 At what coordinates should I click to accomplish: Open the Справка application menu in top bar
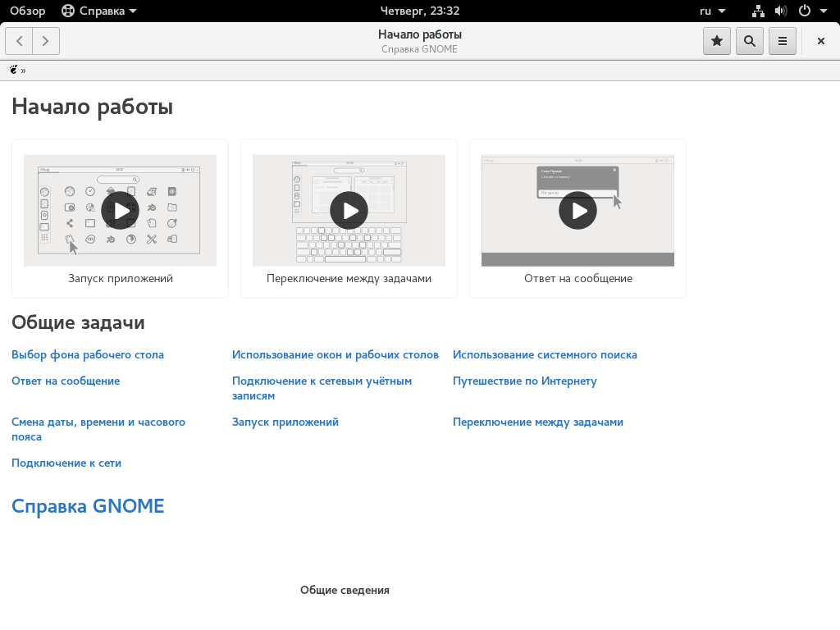point(99,11)
